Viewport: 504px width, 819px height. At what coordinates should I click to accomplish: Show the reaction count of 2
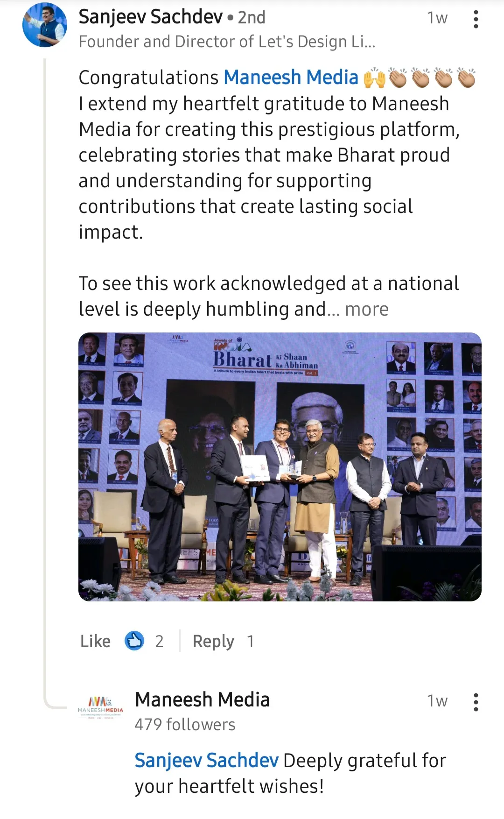(159, 642)
